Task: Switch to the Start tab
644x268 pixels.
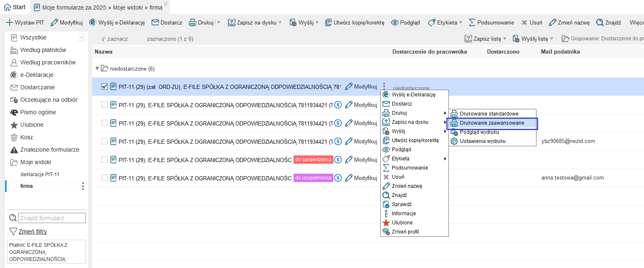Action: 15,7
